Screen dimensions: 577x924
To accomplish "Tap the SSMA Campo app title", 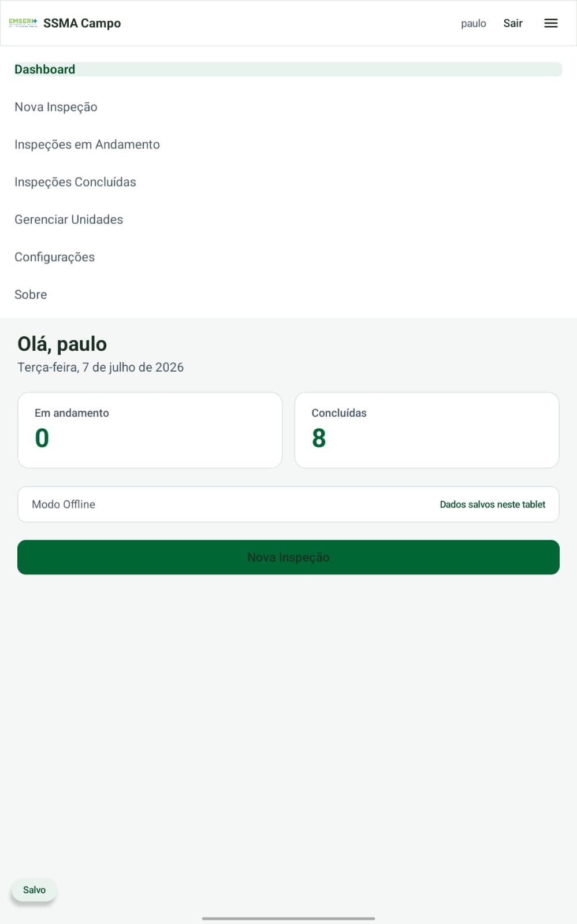I will [x=82, y=23].
